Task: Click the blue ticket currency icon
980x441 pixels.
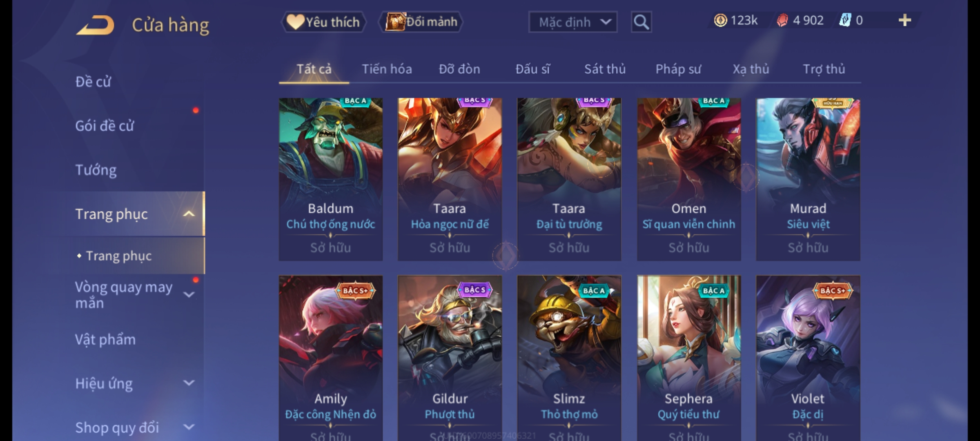Action: (844, 20)
